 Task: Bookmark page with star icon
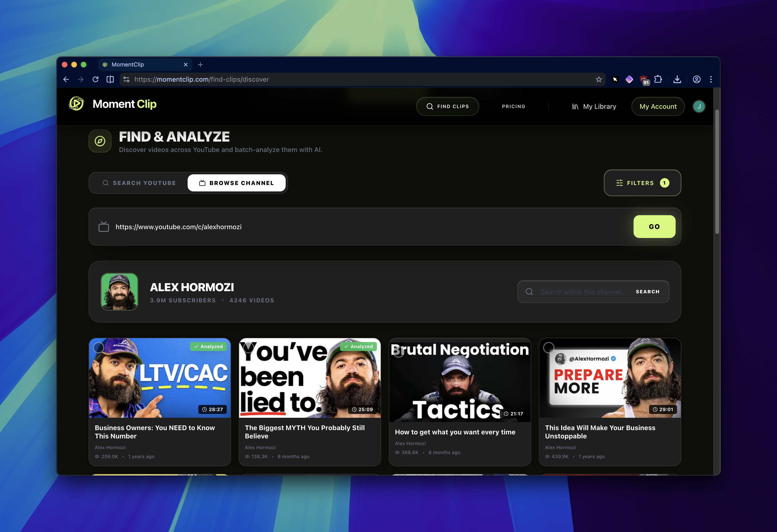pyautogui.click(x=598, y=80)
